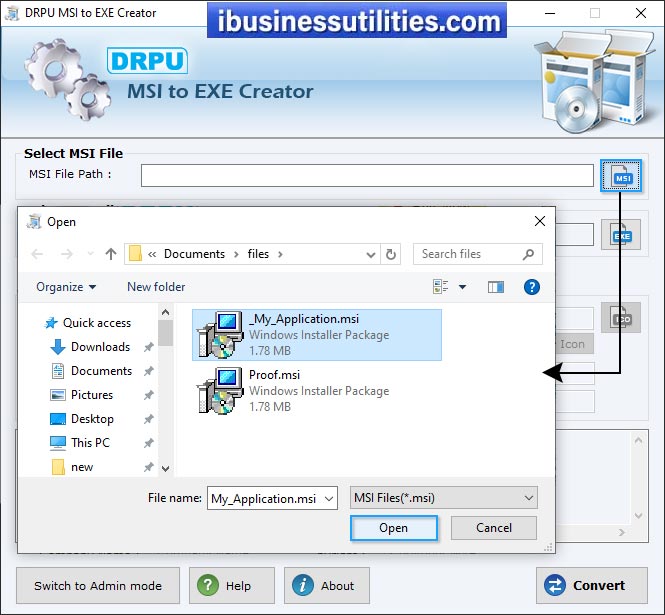Click the Cancel button in the dialog

494,528
